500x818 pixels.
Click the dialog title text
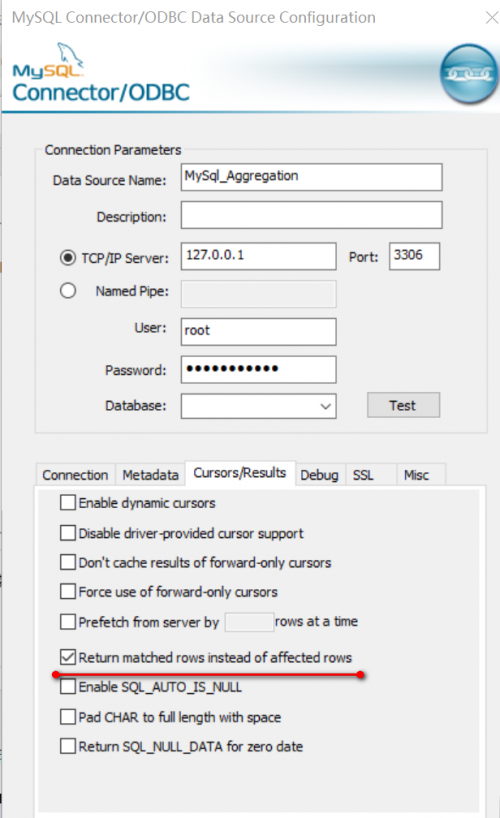click(x=194, y=18)
